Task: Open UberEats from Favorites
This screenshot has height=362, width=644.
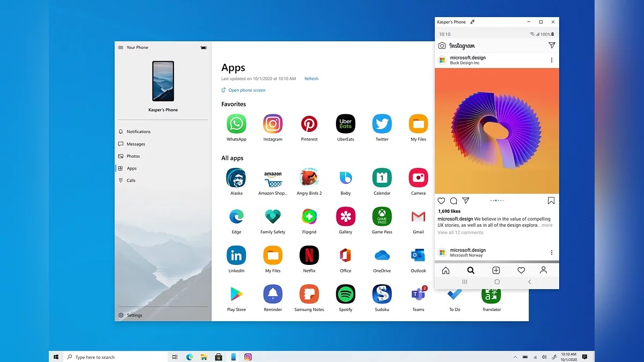Action: [346, 123]
